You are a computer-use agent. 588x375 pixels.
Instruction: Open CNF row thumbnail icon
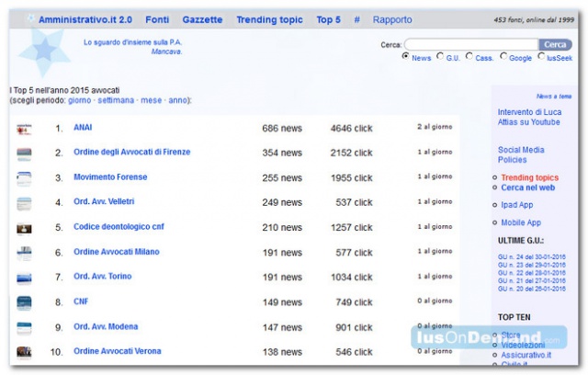(24, 303)
